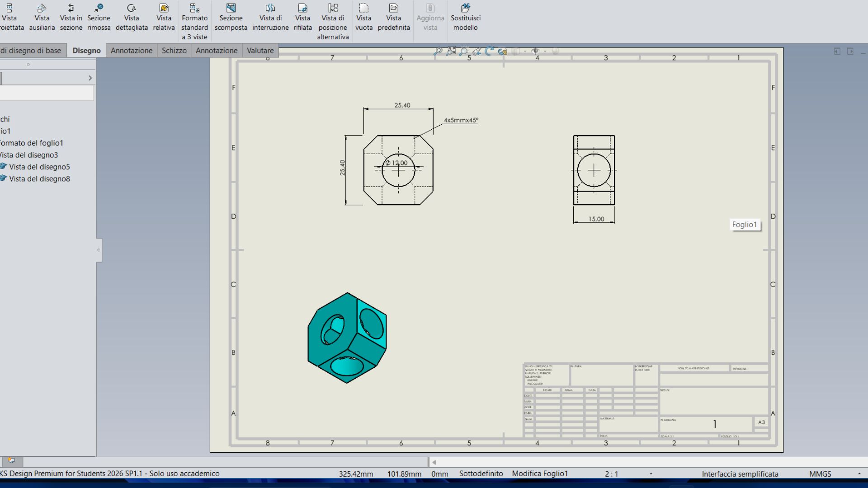Insert Vista di posizione alternativa
868x488 pixels.
click(x=333, y=22)
